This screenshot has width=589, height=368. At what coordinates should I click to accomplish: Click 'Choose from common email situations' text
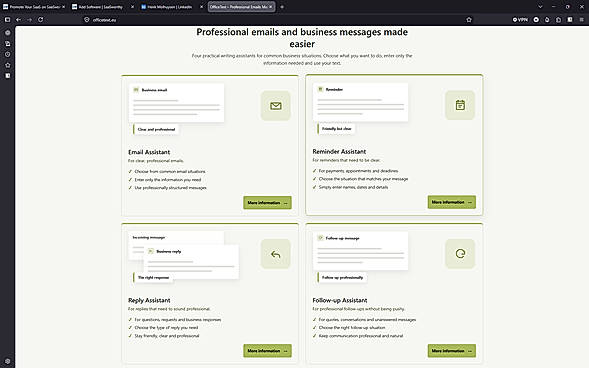(x=170, y=172)
